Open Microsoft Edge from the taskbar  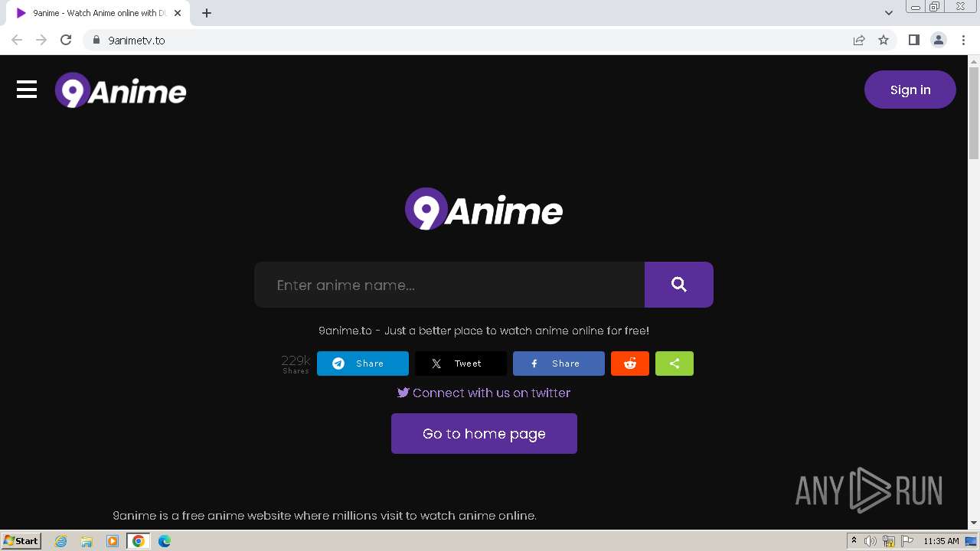click(x=165, y=541)
